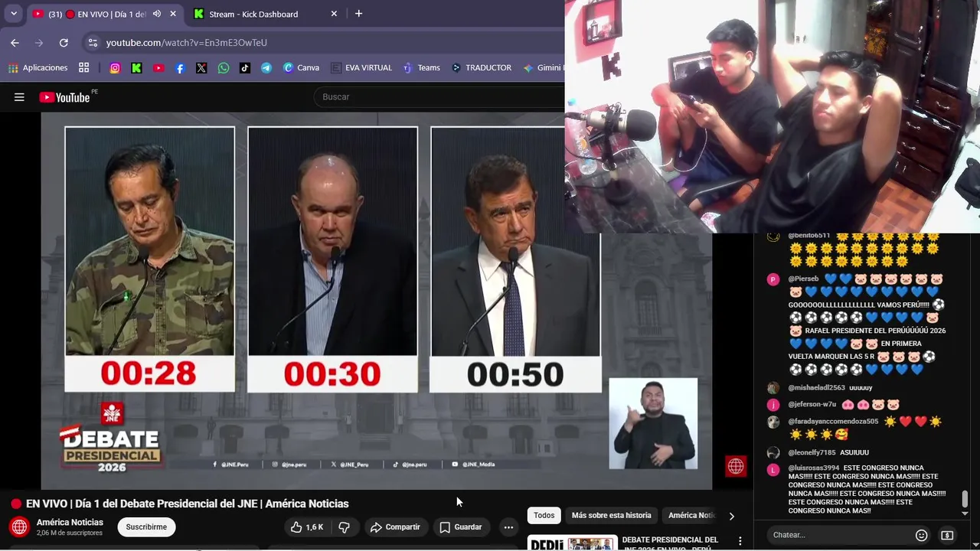Open the TikTok bookmark
Screen dimensions: 980x551
244,68
